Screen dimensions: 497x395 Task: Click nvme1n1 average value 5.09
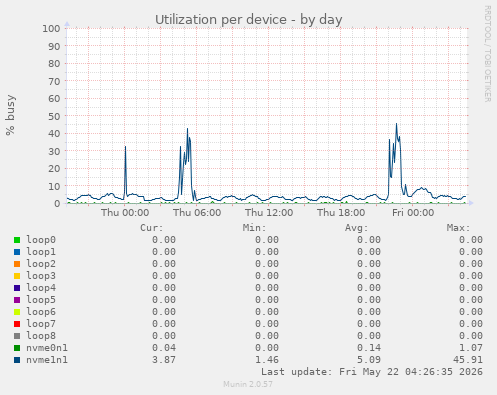pos(369,360)
